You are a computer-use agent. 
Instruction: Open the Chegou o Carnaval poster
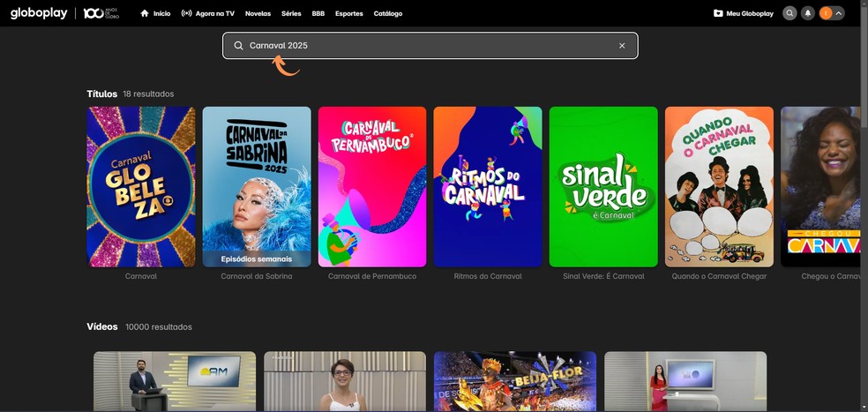click(820, 187)
